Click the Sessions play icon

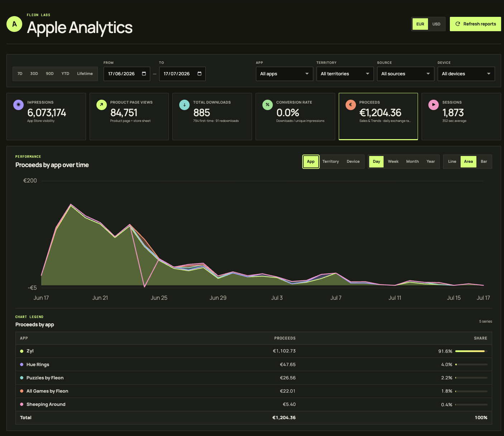point(433,105)
